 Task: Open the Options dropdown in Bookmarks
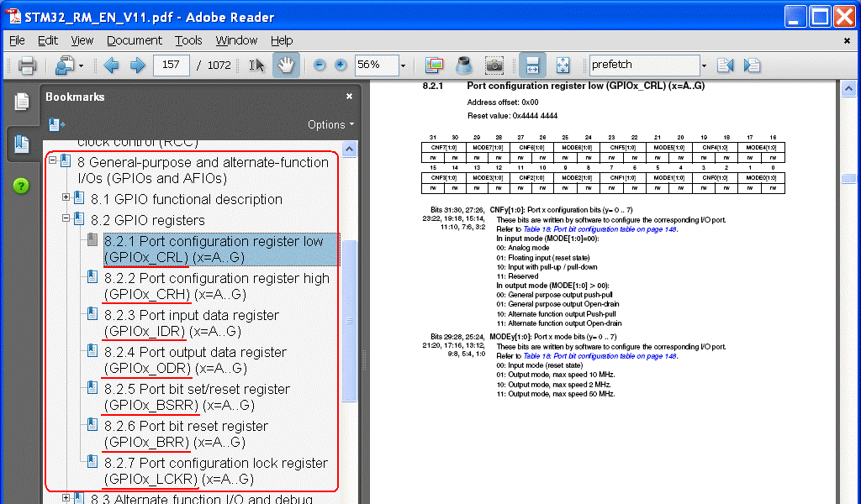[x=330, y=124]
